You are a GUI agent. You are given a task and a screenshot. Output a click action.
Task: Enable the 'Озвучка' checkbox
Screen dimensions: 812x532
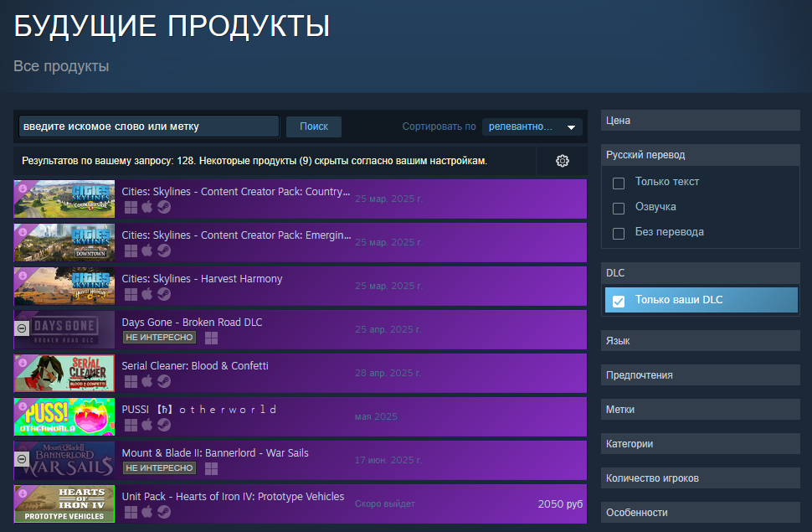pyautogui.click(x=619, y=209)
